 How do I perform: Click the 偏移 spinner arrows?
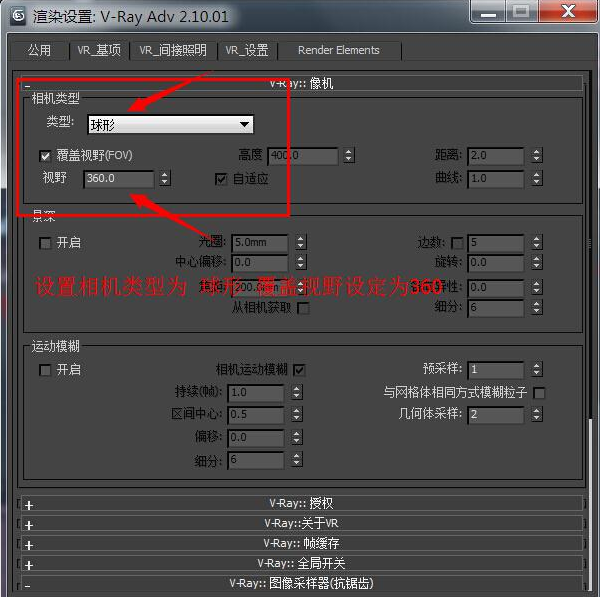[297, 437]
